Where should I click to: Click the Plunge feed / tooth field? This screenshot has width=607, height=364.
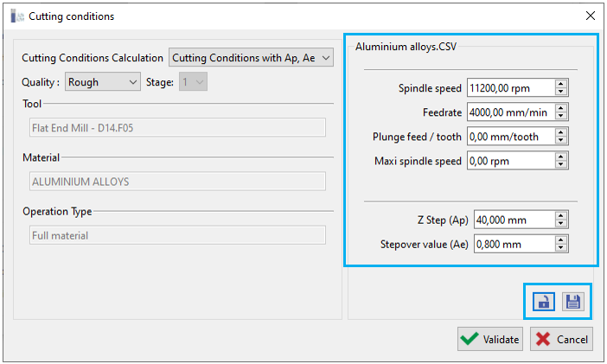(x=509, y=137)
